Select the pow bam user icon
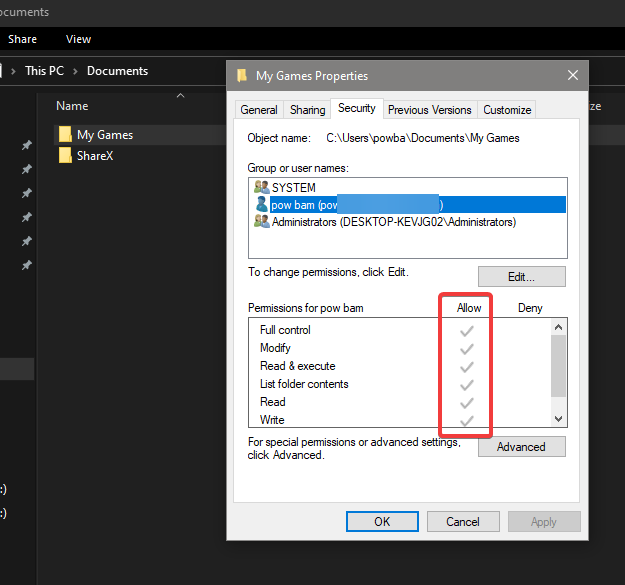This screenshot has width=625, height=585. coord(261,204)
